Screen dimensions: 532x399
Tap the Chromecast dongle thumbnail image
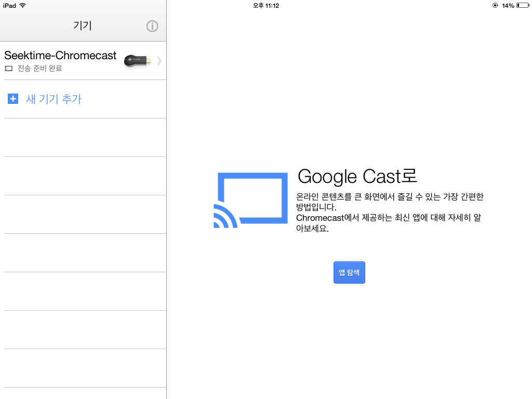click(x=137, y=61)
